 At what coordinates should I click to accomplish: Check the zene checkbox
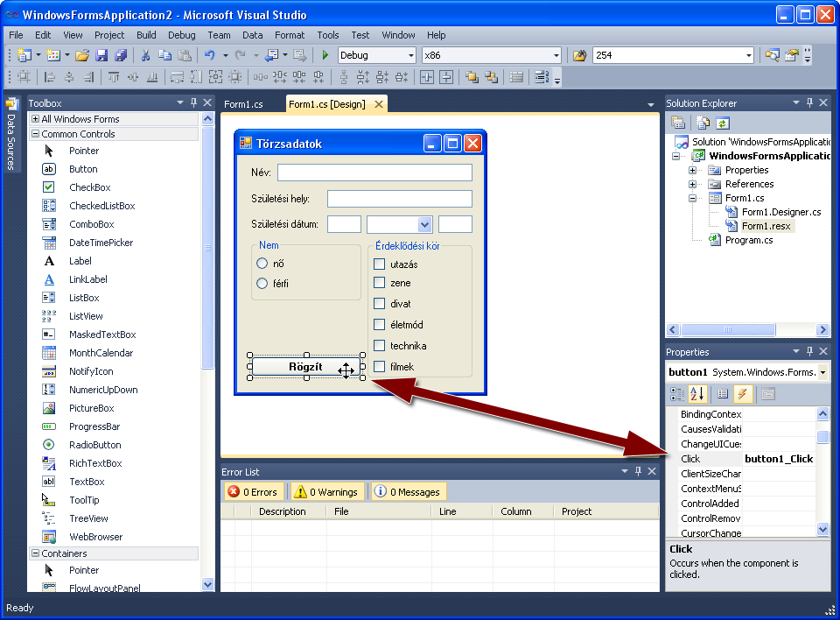379,283
